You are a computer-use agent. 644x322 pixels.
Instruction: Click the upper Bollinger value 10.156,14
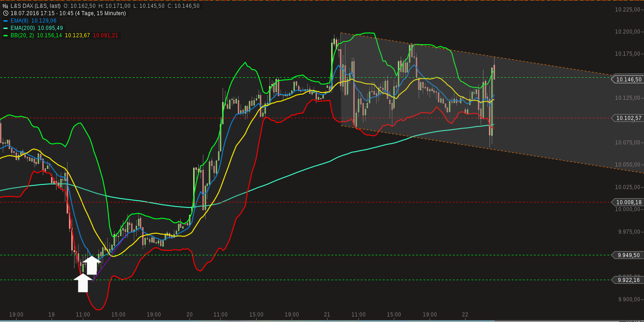[49, 35]
